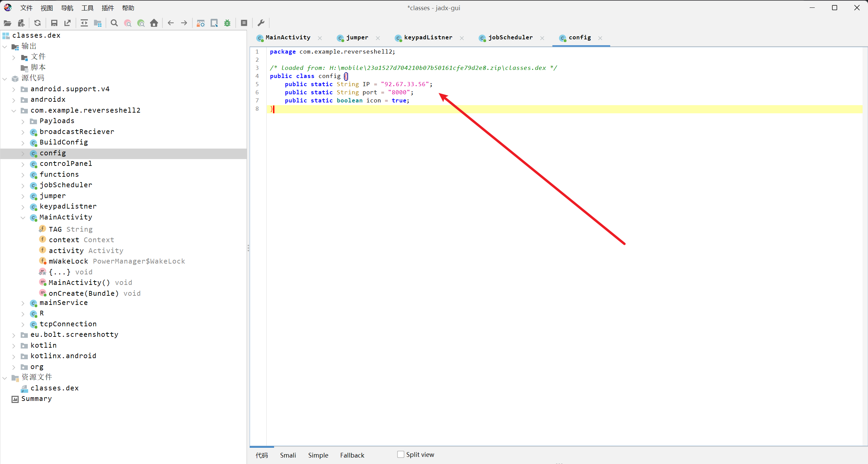Open text search magnifier icon
Screen dimensions: 868x464
[x=114, y=23]
